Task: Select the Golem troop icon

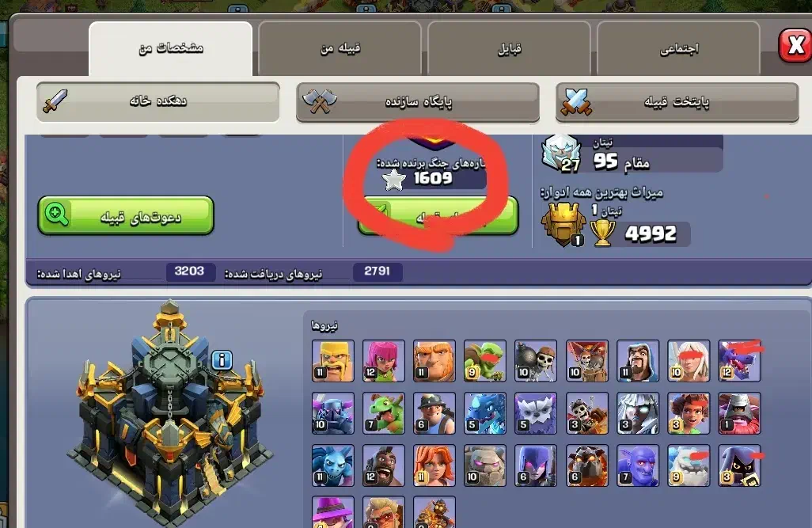Action: (485, 465)
